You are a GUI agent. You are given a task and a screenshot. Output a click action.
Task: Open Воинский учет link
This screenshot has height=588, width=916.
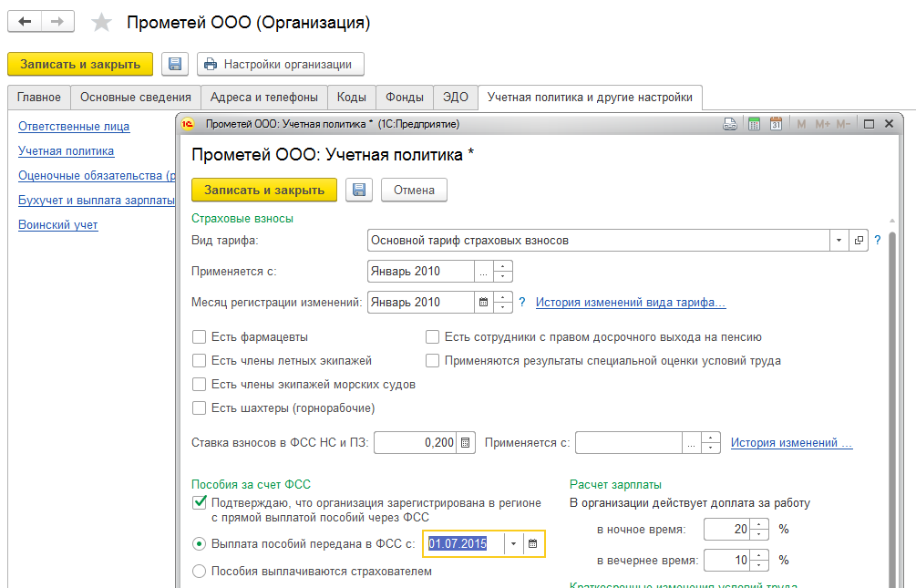point(57,224)
